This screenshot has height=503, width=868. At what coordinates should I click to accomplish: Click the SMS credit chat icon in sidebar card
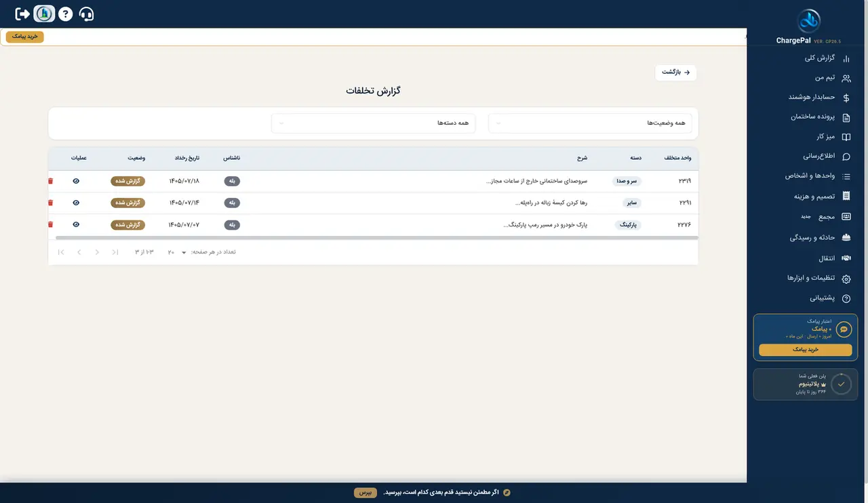tap(844, 329)
